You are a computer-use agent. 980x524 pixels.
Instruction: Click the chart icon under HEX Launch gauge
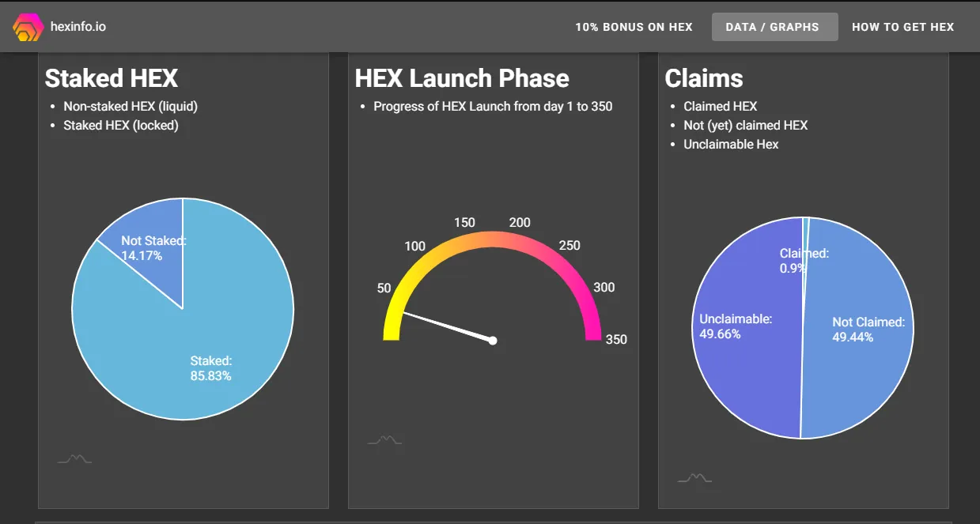(x=384, y=439)
